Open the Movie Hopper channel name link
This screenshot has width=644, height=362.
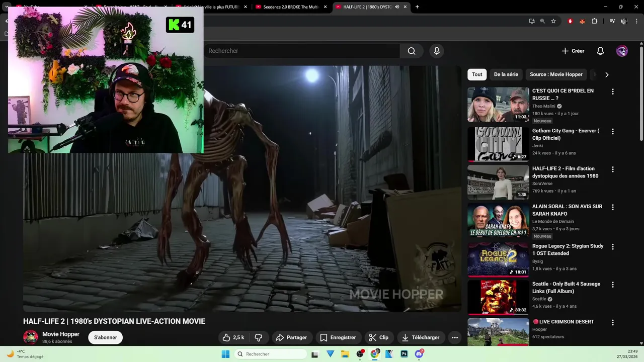click(61, 334)
